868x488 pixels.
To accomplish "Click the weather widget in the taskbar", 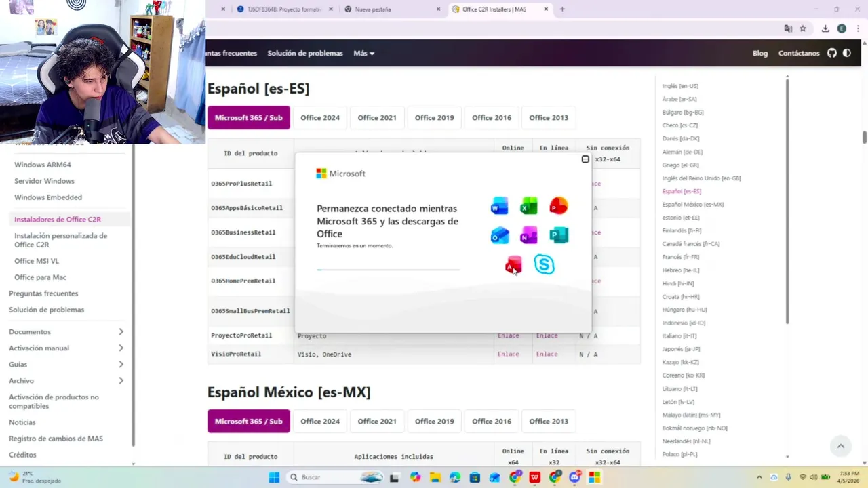I will point(35,477).
